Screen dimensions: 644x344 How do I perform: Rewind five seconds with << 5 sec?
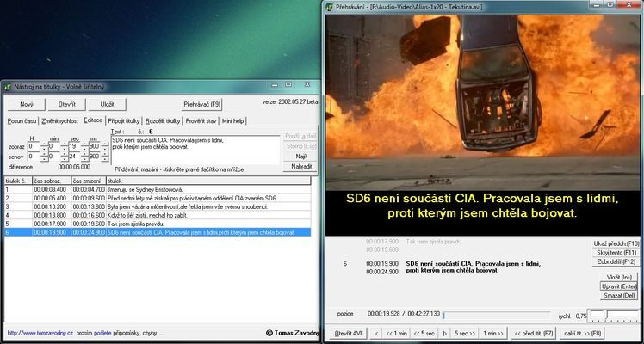point(424,334)
